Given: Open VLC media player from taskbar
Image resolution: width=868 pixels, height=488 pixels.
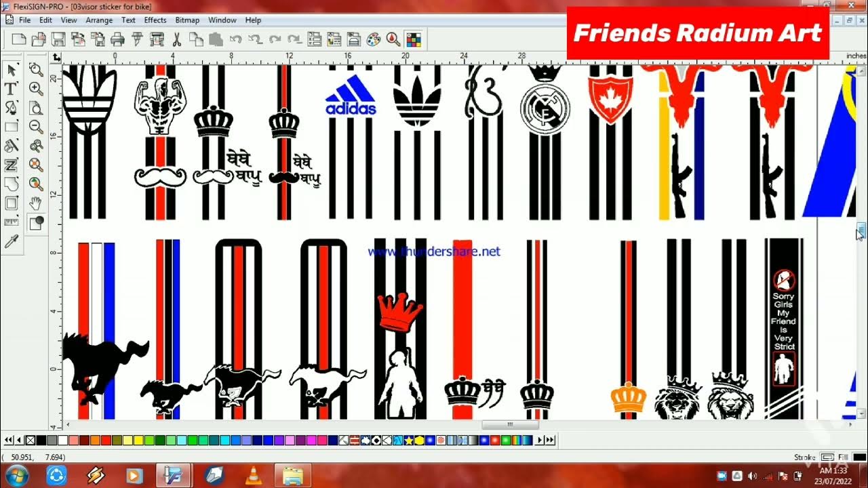Looking at the screenshot, I should coord(254,476).
